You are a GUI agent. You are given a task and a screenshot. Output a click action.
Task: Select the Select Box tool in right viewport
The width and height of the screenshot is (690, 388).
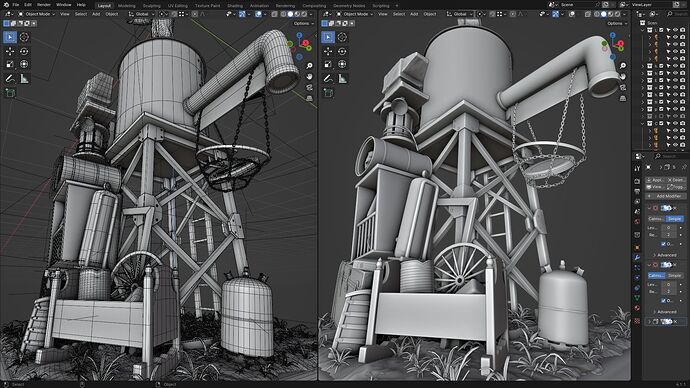(x=328, y=37)
